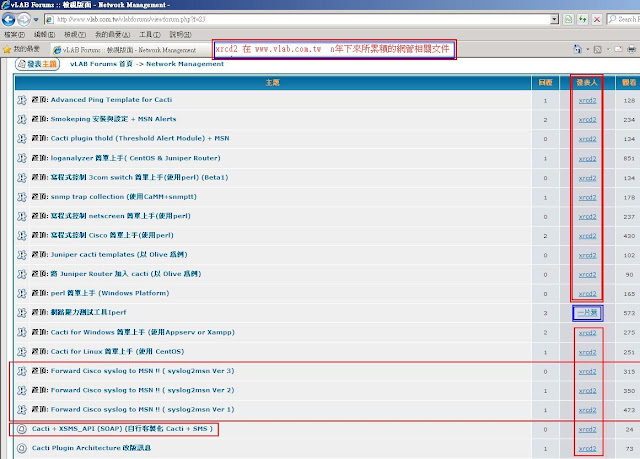Click sticky icon beside Cisco perl topic

pos(22,235)
